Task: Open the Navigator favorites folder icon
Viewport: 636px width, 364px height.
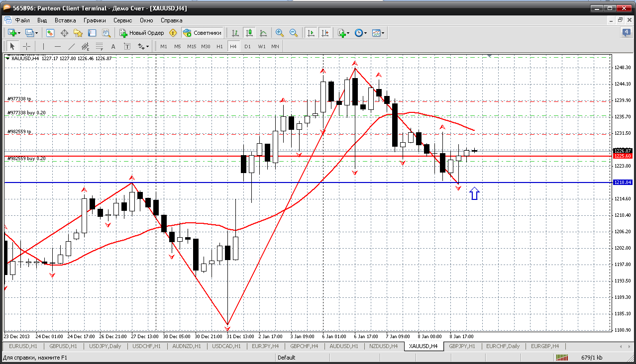Action: tap(78, 33)
